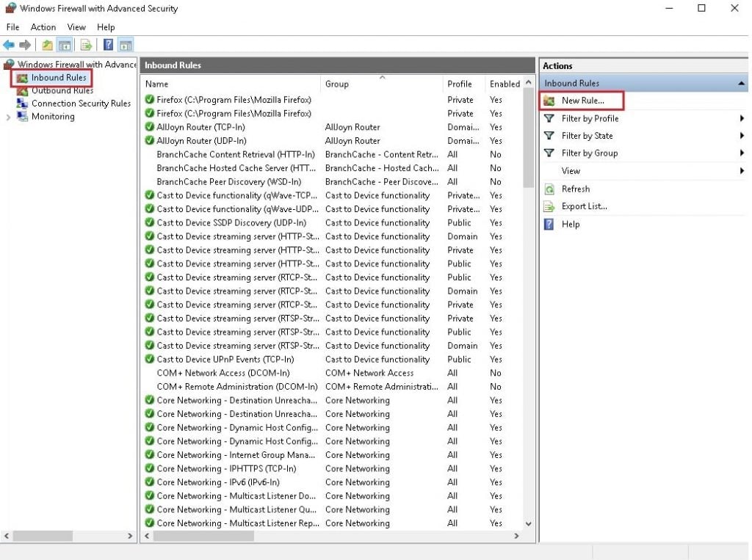Select COM+ Remote Administration (DCOM-In) rule
The height and width of the screenshot is (560, 752).
pyautogui.click(x=237, y=387)
